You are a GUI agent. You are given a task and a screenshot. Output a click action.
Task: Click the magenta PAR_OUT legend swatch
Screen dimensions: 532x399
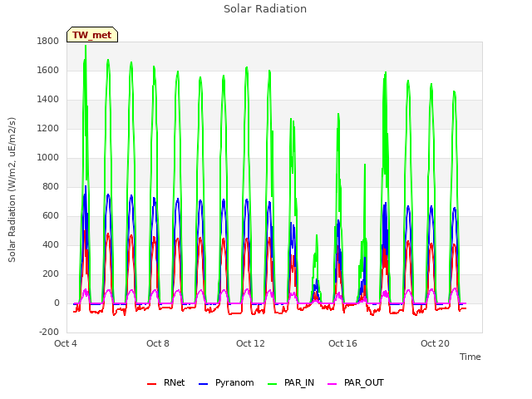[x=332, y=384]
